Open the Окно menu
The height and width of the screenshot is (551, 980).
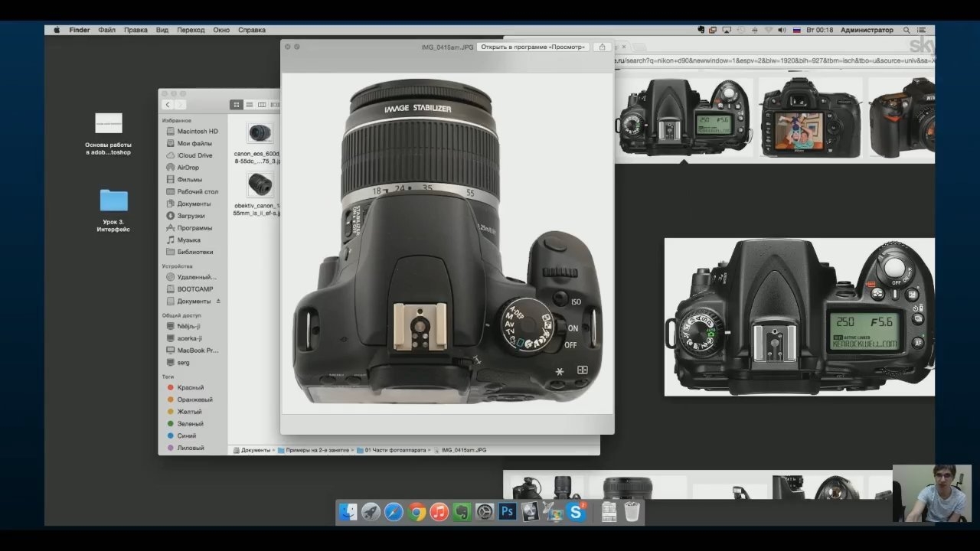(x=221, y=30)
